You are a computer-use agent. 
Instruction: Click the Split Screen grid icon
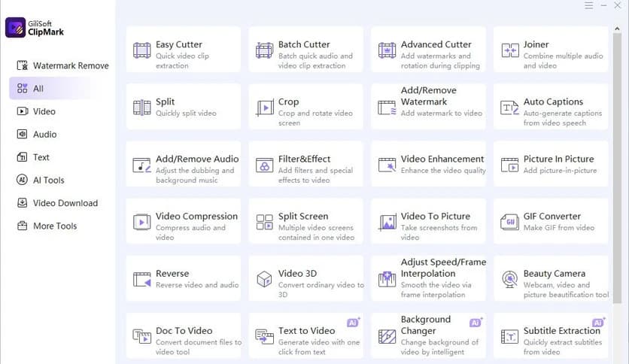pyautogui.click(x=264, y=222)
